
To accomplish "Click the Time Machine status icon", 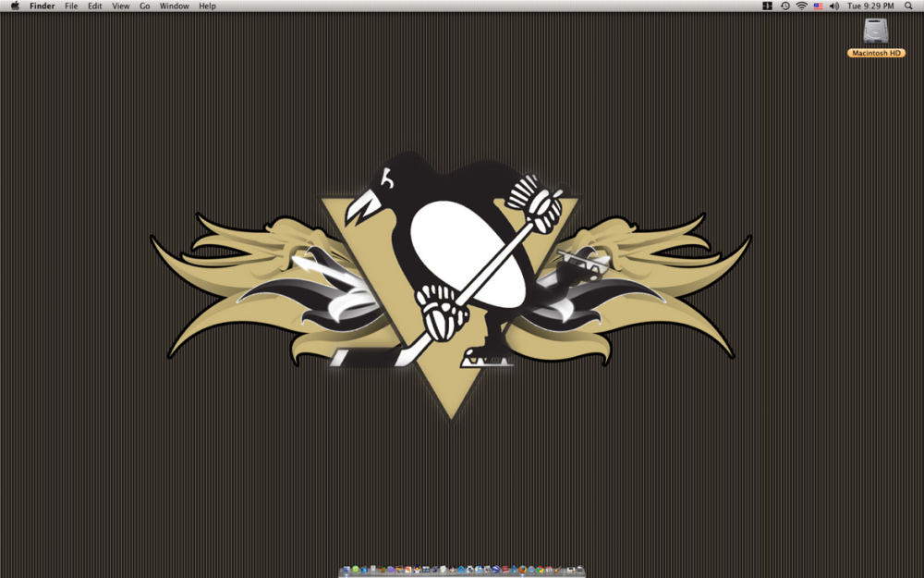I will (x=784, y=6).
